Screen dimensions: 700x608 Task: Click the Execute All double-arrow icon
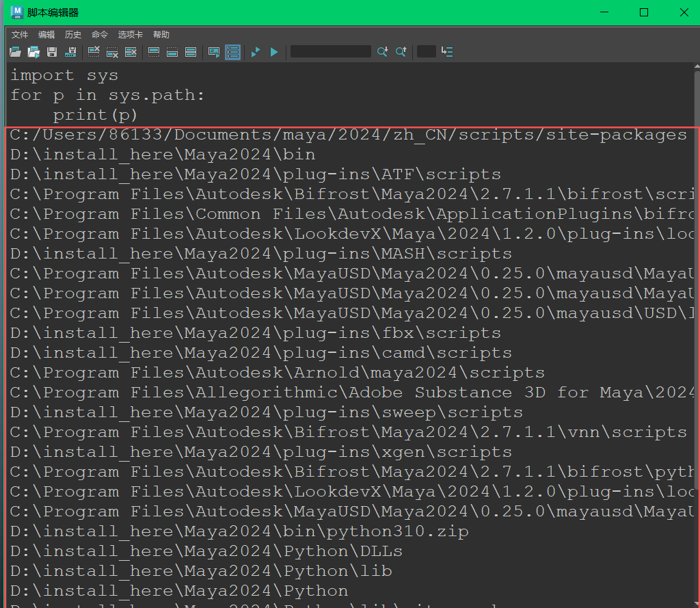[256, 52]
